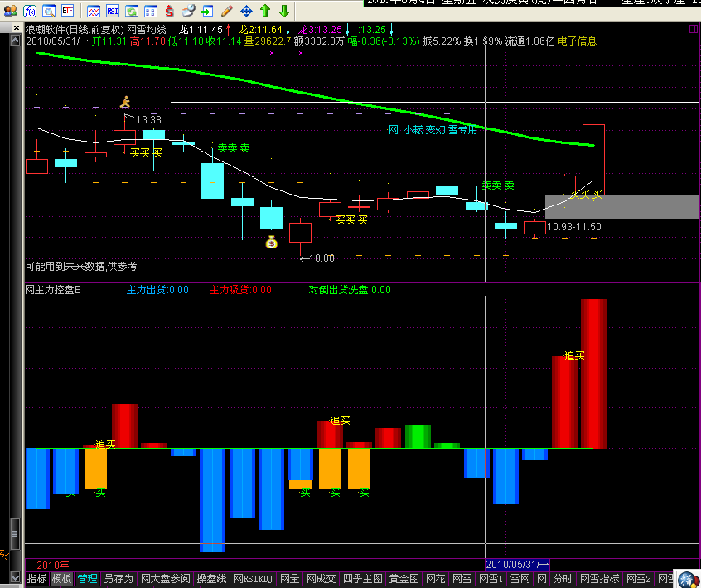
Task: Switch to the 网大盘参阅 template
Action: (x=166, y=579)
